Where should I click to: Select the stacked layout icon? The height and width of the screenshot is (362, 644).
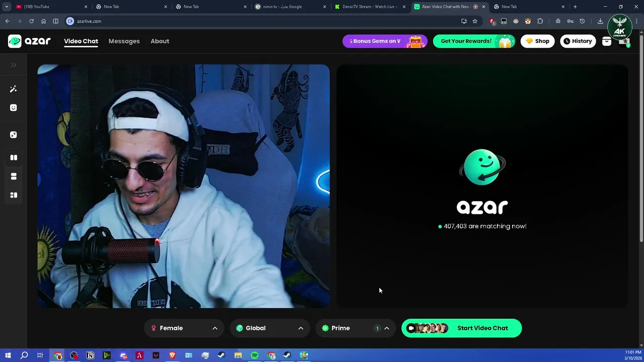pos(14,176)
